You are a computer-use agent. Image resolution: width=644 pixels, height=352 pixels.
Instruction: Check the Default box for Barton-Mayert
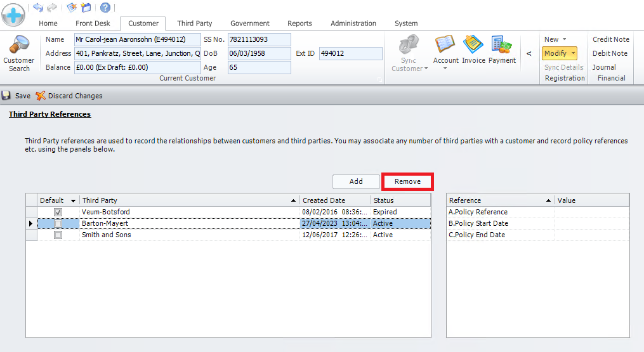58,223
